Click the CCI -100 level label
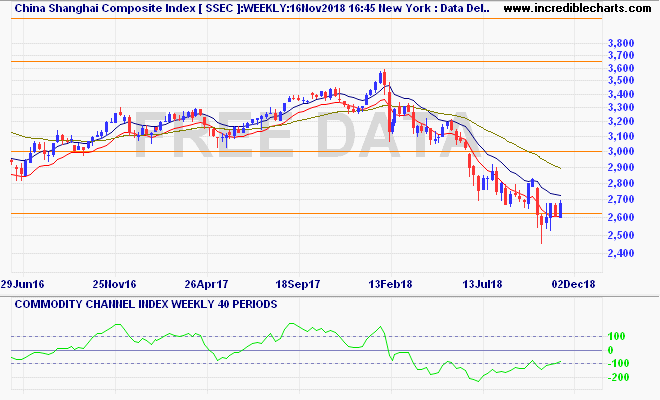The image size is (660, 400). pos(619,363)
